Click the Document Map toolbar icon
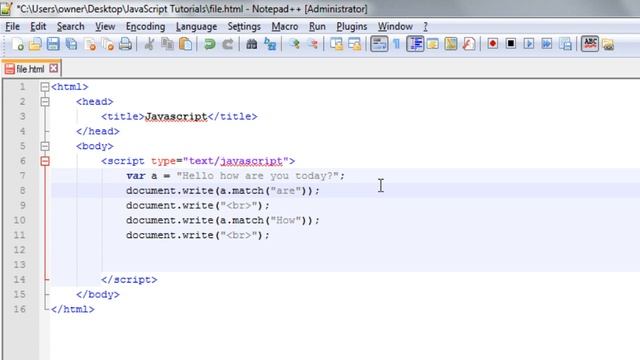This screenshot has width=640, height=360. pyautogui.click(x=451, y=44)
